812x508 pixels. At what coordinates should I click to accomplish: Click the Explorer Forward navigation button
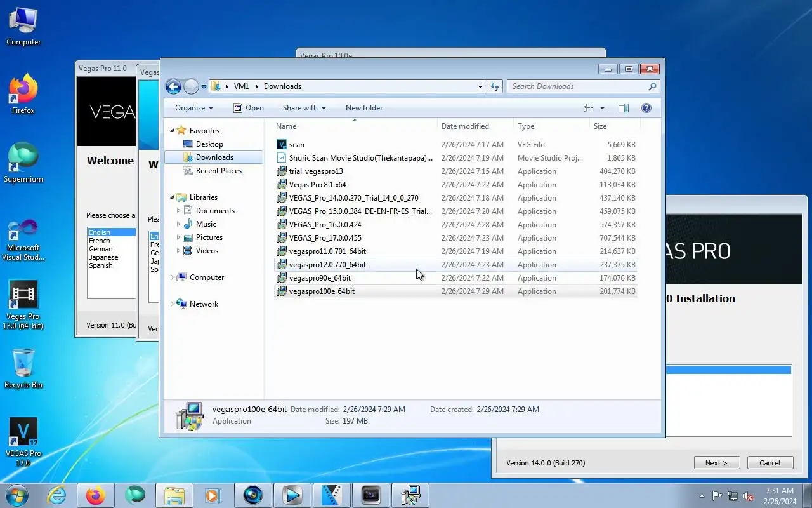pos(191,86)
